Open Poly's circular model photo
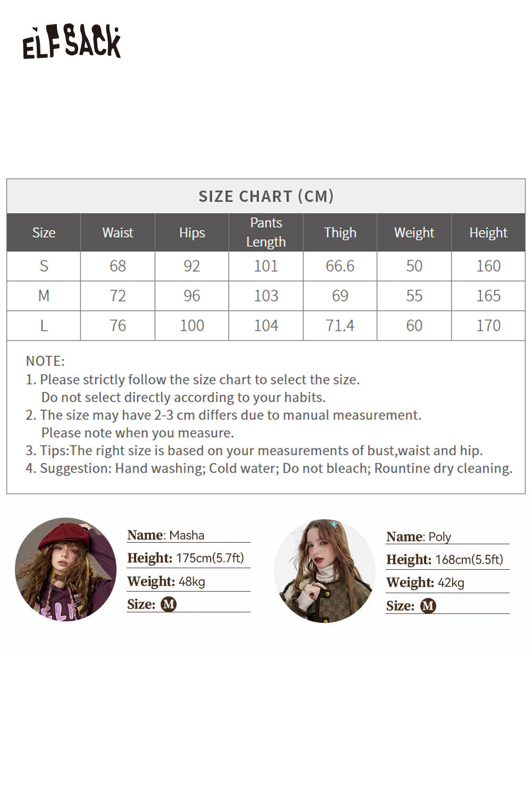Image resolution: width=532 pixels, height=798 pixels. 325,570
